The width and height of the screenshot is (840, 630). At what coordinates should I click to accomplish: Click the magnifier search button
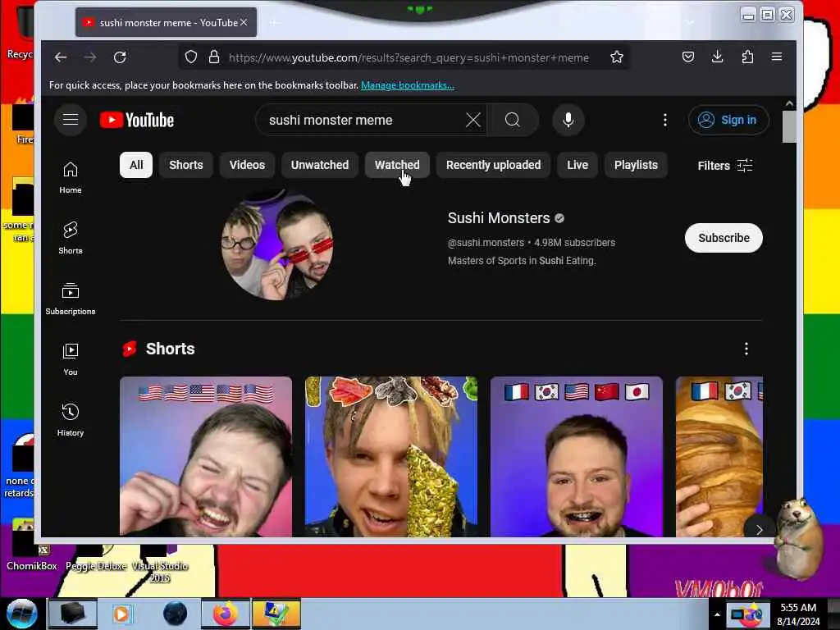513,120
